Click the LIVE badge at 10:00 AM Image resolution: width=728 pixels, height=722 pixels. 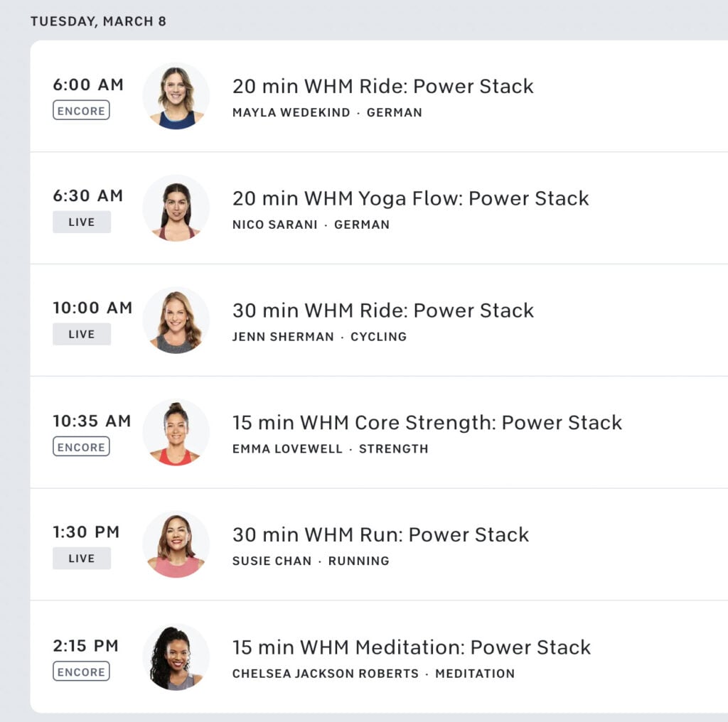click(x=81, y=334)
